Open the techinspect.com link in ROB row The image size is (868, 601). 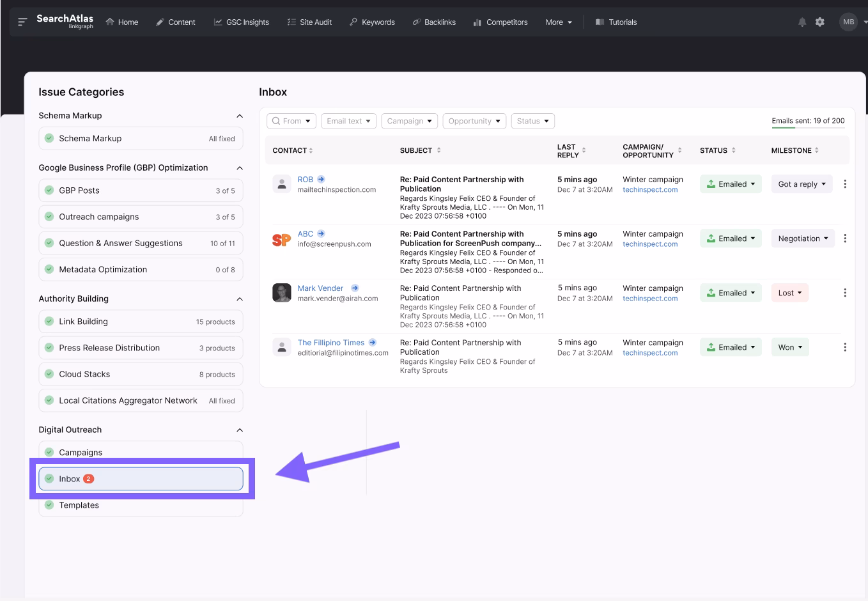tap(649, 190)
